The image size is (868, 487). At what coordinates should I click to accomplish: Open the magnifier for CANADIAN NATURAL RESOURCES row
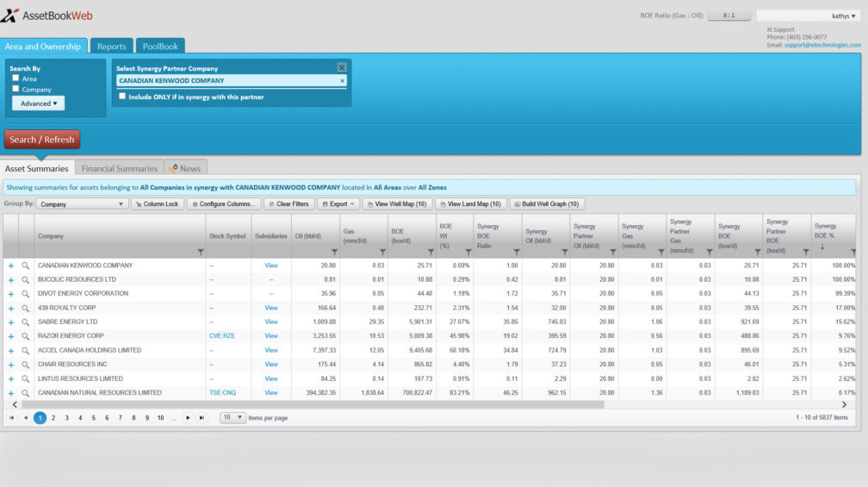tap(26, 393)
